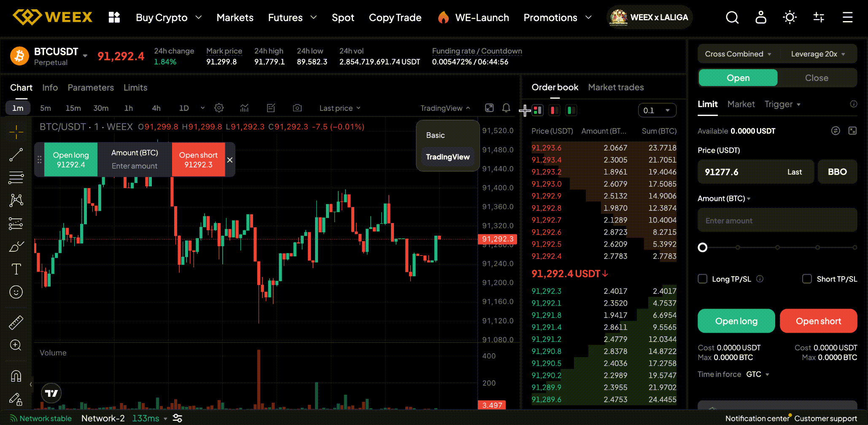This screenshot has width=868, height=425.
Task: Close the quick order floating panel
Action: (x=230, y=160)
